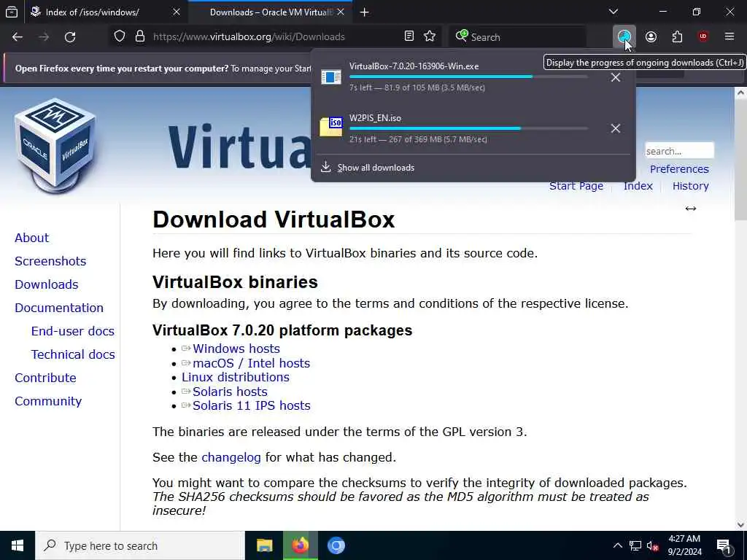
Task: Close the Index of /isos/windows/ tab
Action: (177, 12)
